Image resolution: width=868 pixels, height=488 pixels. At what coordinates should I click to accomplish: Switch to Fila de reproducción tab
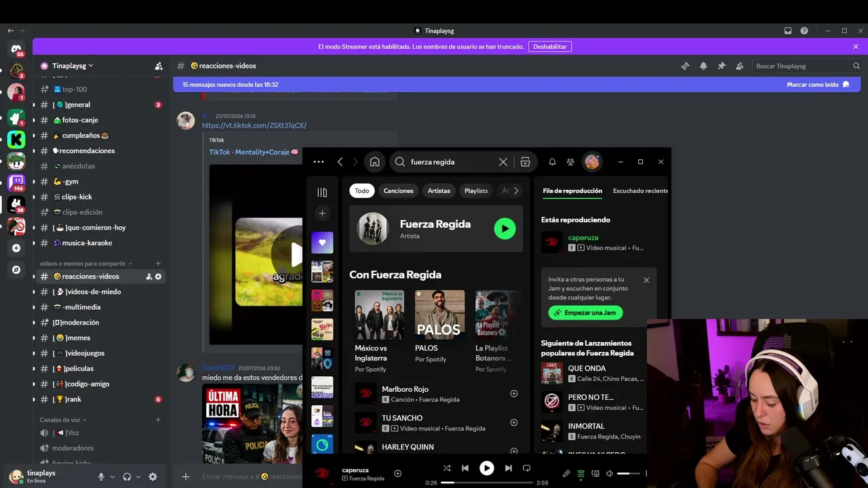click(x=572, y=191)
